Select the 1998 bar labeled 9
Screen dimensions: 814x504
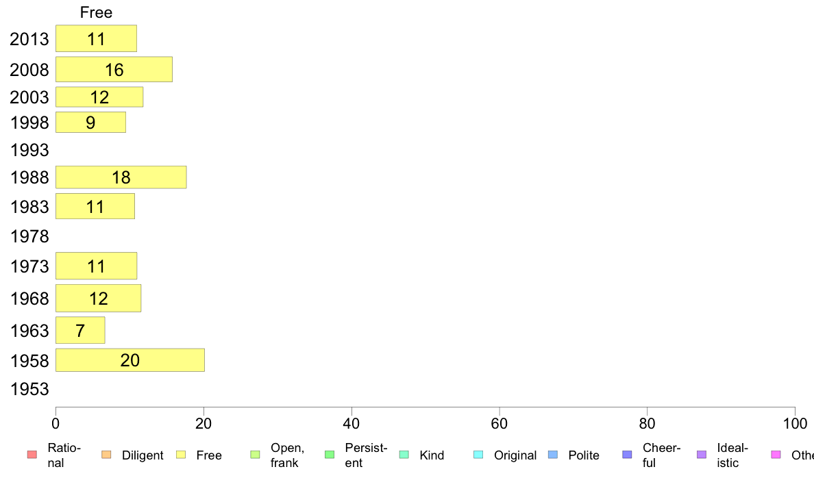[x=90, y=123]
